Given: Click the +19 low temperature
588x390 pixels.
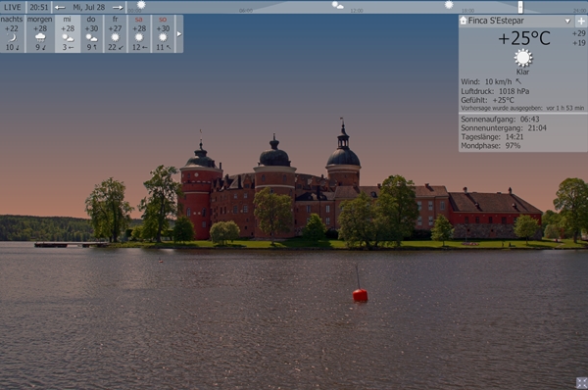Looking at the screenshot, I should coord(578,43).
